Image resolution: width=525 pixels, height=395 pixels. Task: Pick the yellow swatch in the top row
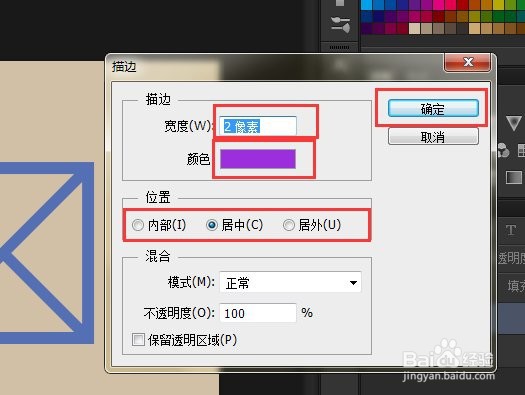(x=498, y=5)
